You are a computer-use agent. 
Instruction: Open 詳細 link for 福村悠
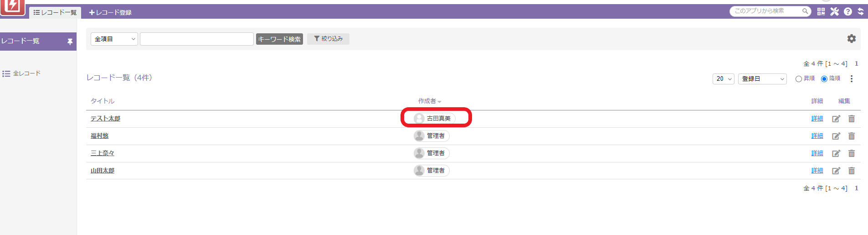coord(817,136)
